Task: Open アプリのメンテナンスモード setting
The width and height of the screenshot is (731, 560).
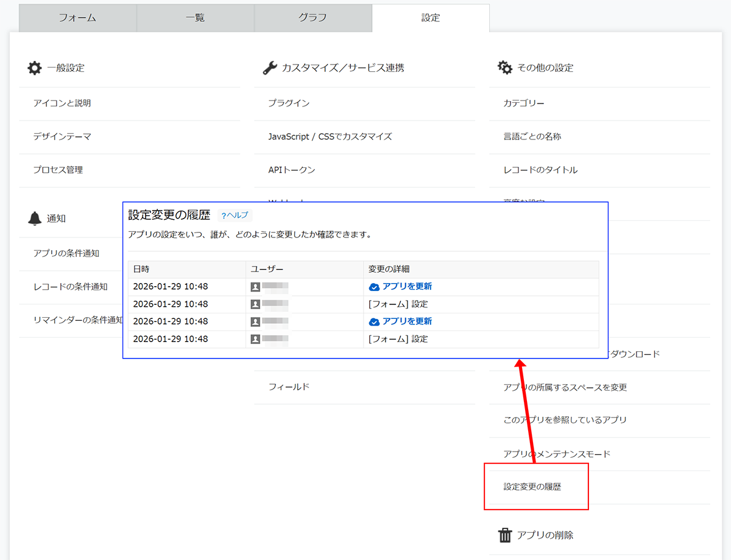Action: tap(557, 454)
